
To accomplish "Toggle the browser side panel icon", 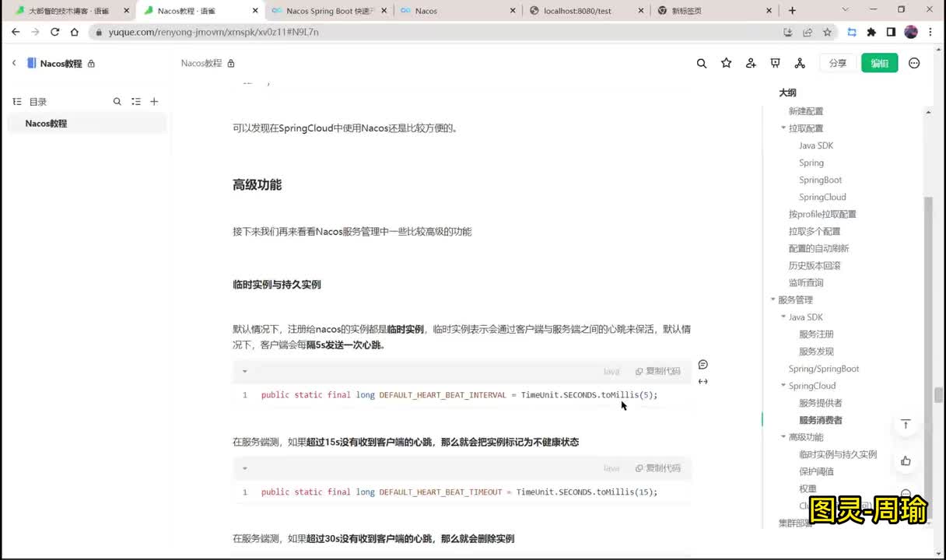I will pos(891,32).
